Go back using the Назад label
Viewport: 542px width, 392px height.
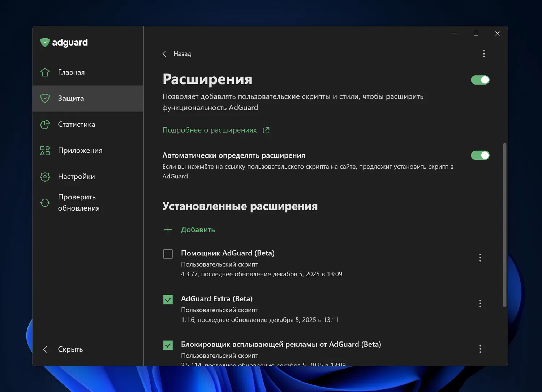[x=182, y=54]
